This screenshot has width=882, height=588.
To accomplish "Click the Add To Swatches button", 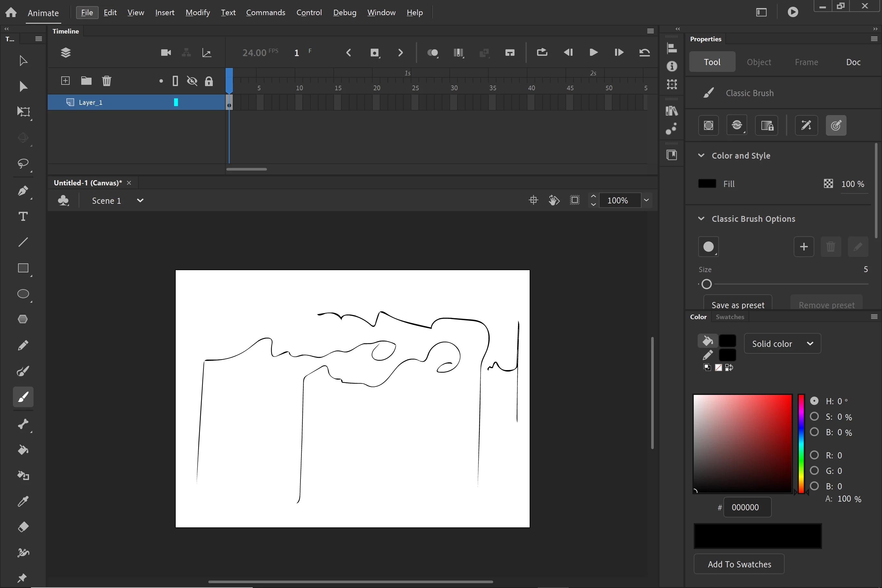I will point(739,564).
